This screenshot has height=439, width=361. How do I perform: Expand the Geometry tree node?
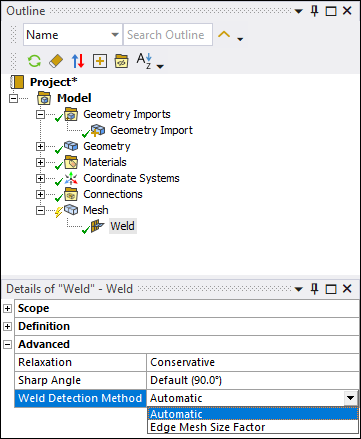coord(40,146)
